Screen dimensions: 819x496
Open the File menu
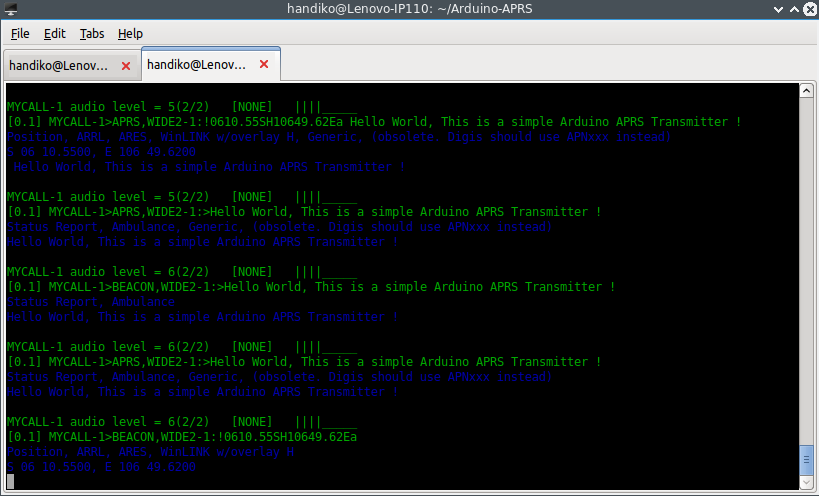click(20, 34)
